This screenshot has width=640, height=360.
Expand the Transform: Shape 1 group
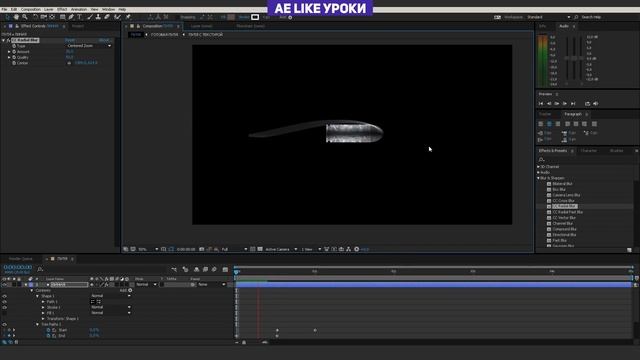click(x=43, y=319)
